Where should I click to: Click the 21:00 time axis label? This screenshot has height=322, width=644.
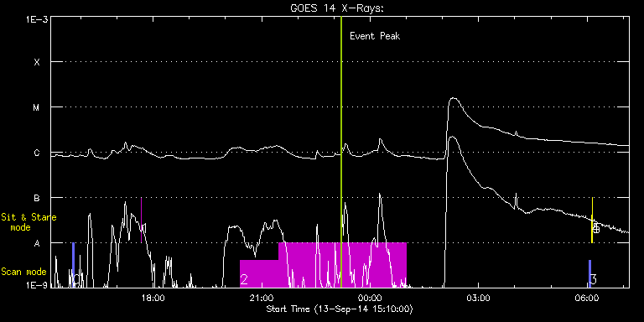pos(262,298)
